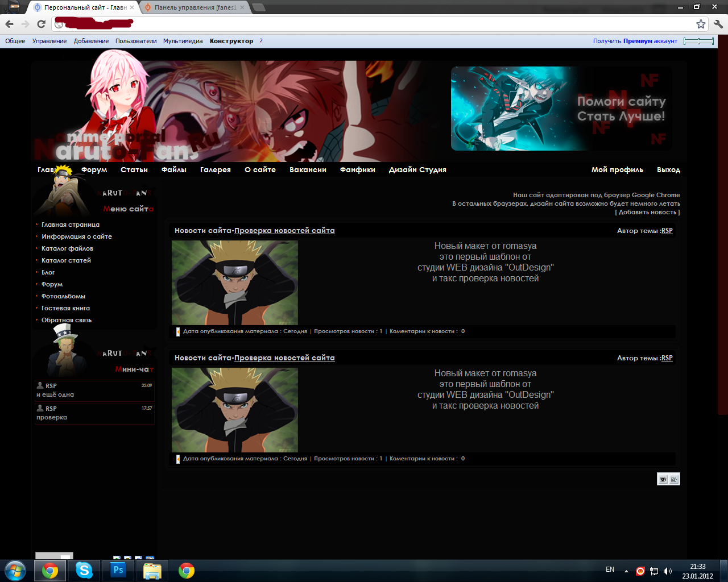Select the 'Персональный сайт' browser tab
The width and height of the screenshot is (728, 582).
tap(82, 7)
